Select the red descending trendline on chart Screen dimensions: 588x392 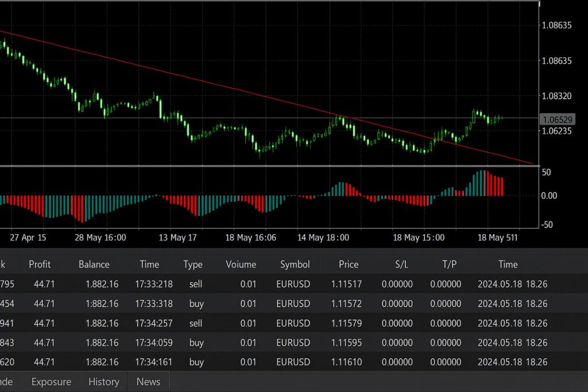(230, 88)
